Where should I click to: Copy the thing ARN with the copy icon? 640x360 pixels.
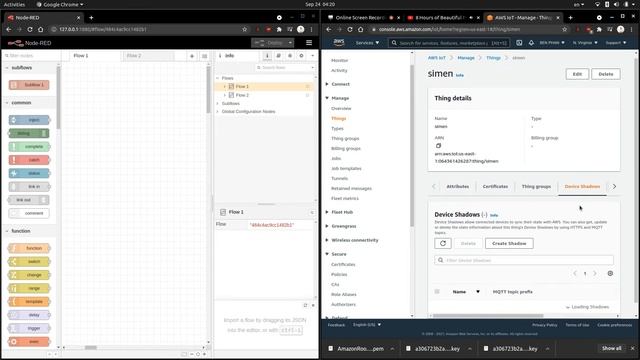(x=438, y=146)
